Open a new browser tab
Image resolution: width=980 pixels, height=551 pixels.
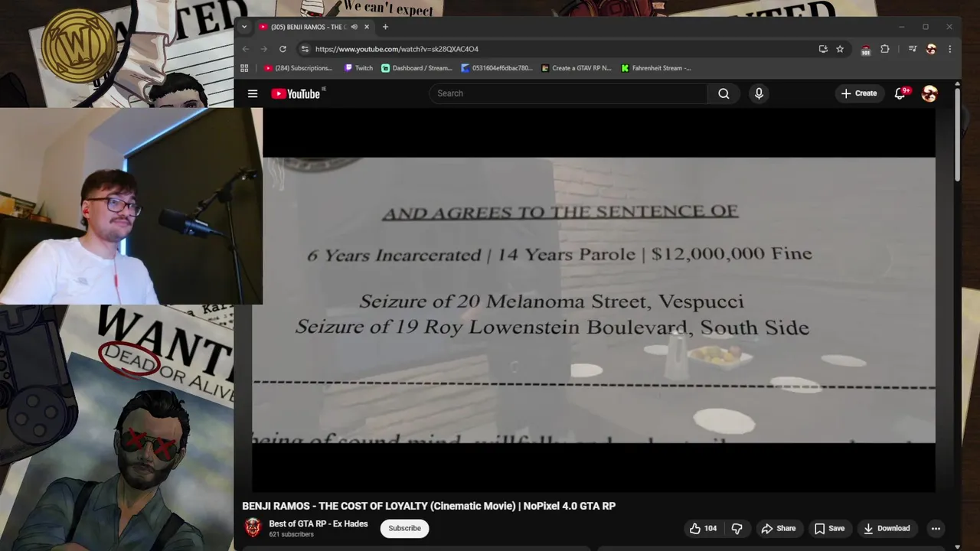pos(385,27)
